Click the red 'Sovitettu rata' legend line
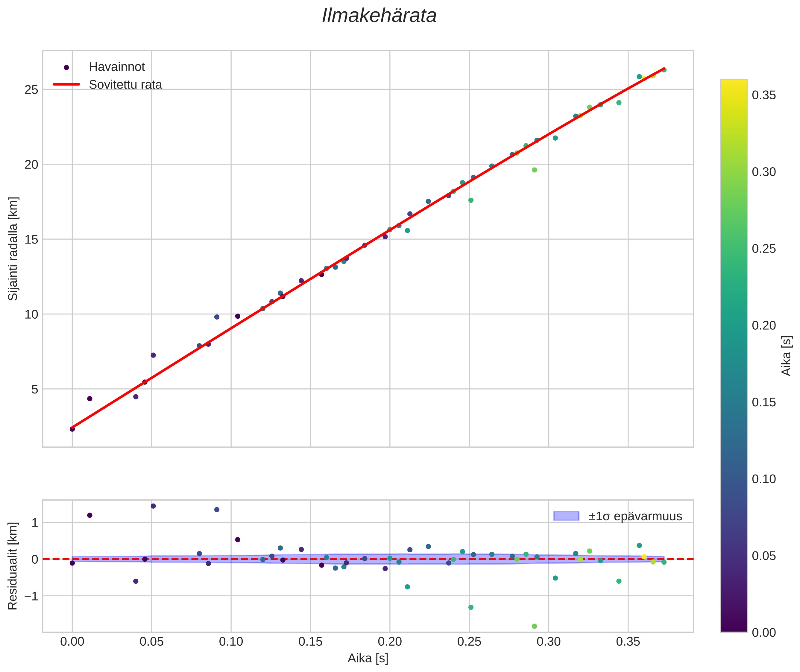The height and width of the screenshot is (672, 800). pos(66,85)
